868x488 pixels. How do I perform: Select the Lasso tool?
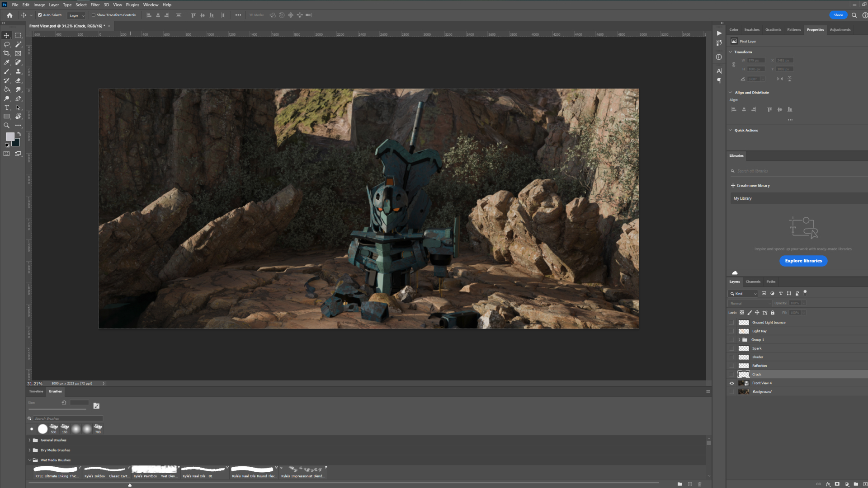coord(7,44)
